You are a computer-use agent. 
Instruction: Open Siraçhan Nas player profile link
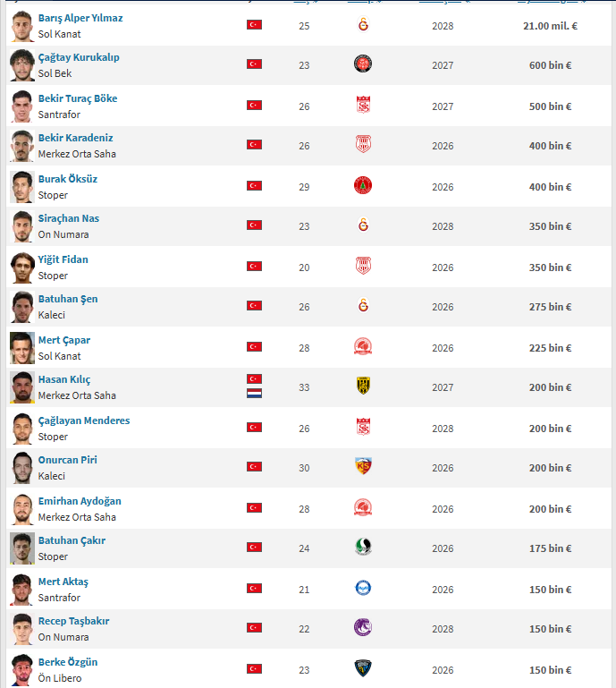coord(69,218)
